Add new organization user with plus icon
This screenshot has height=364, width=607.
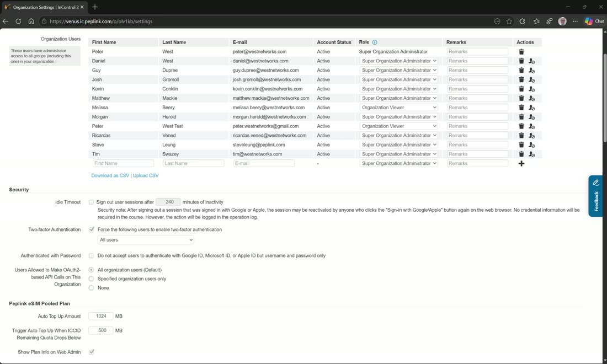tap(521, 164)
